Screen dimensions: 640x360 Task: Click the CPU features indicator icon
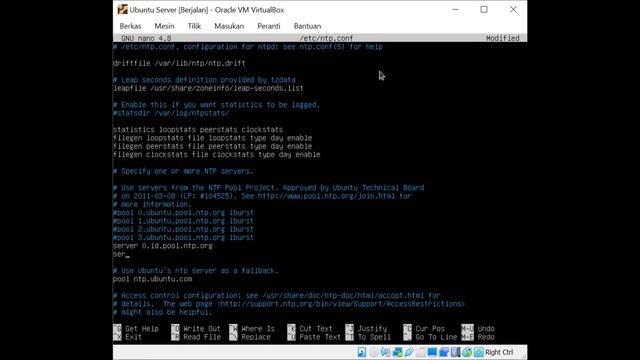[455, 352]
